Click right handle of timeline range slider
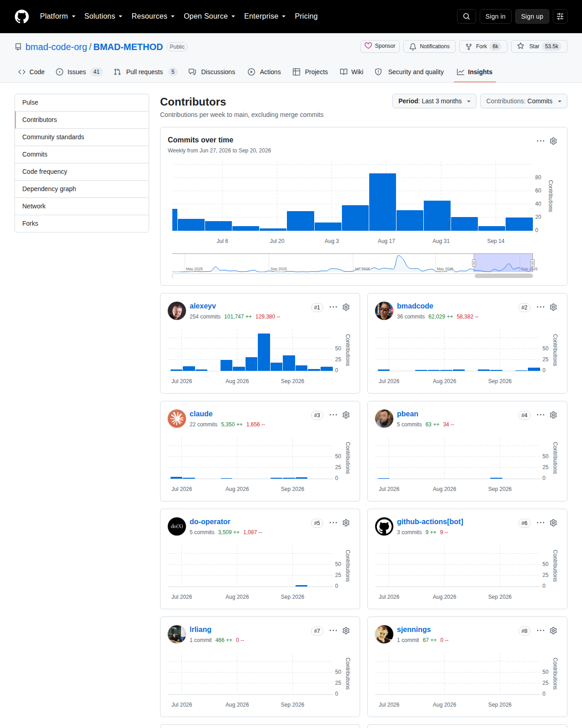This screenshot has height=728, width=582. tap(532, 263)
